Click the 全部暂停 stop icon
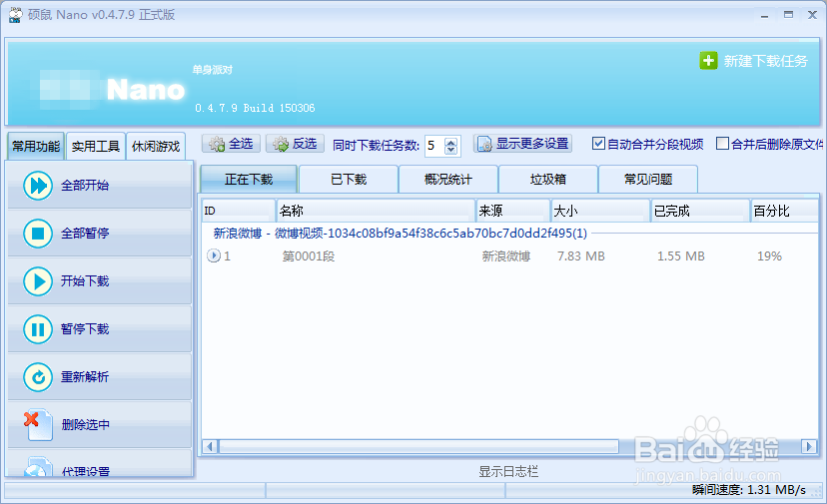 (38, 233)
